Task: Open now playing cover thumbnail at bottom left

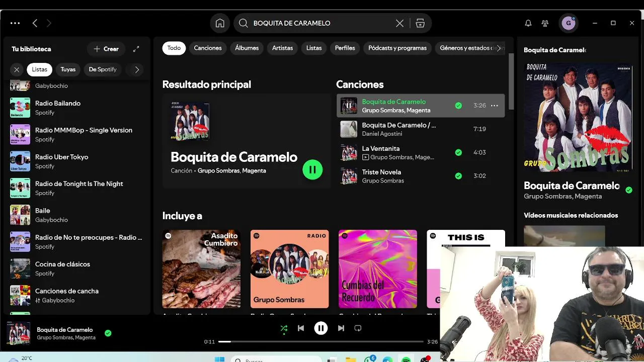Action: (x=19, y=333)
